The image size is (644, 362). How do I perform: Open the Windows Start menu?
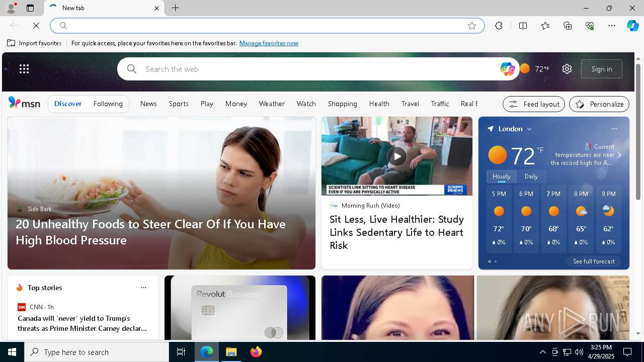tap(12, 352)
